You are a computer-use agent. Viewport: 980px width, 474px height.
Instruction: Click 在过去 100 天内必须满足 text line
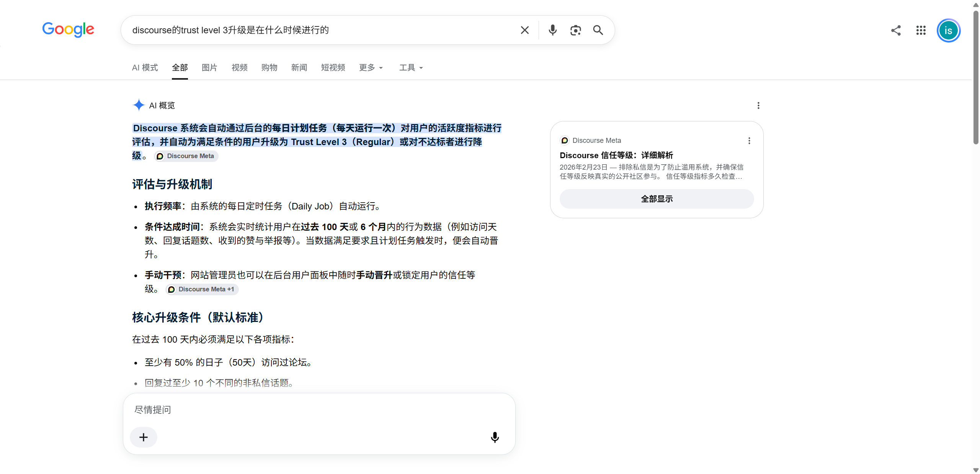(x=213, y=340)
